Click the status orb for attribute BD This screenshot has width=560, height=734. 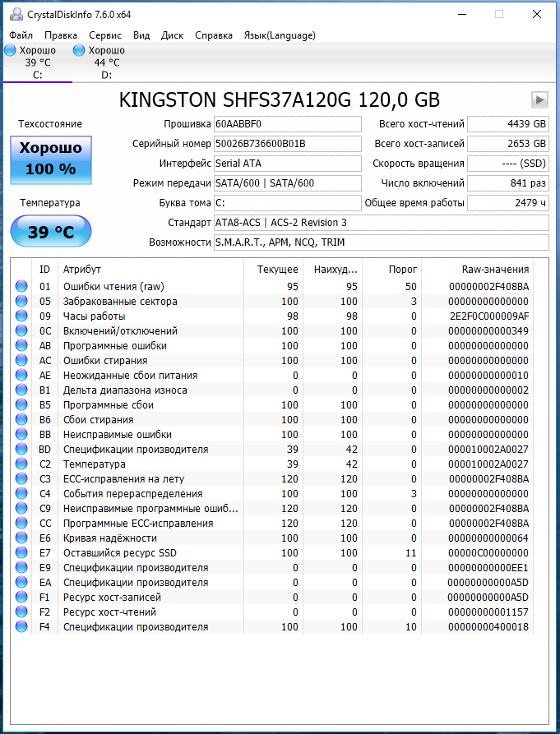click(x=21, y=449)
